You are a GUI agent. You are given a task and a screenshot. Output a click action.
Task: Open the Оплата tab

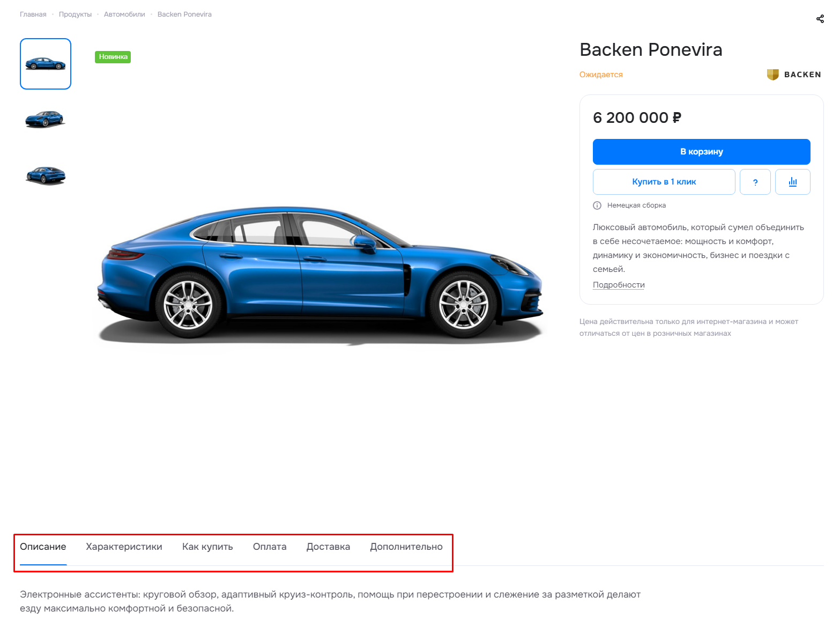pos(270,547)
